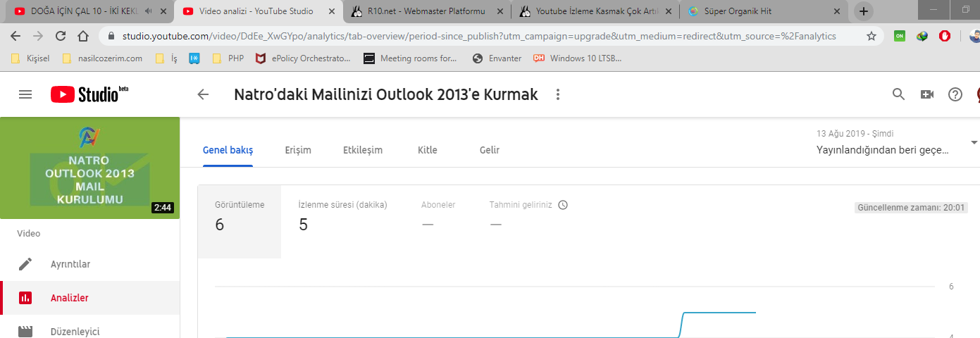The width and height of the screenshot is (980, 338).
Task: Click the browser forward arrow
Action: (39, 36)
